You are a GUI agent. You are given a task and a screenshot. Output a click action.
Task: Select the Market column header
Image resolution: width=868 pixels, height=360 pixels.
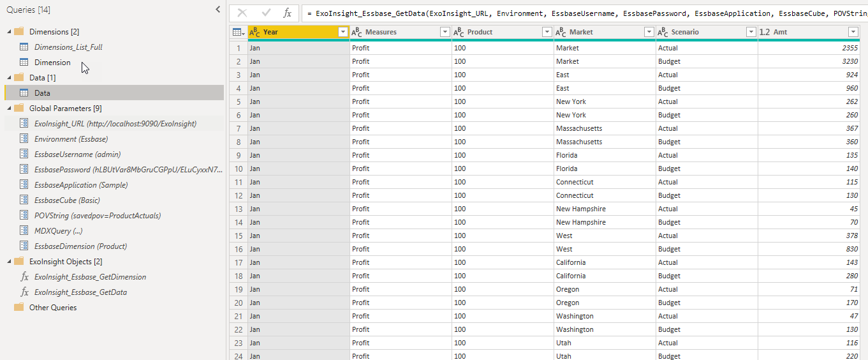[x=605, y=32]
